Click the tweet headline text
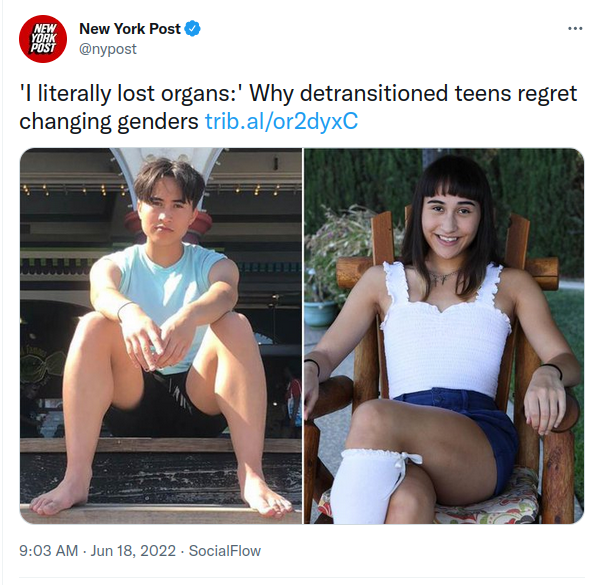This screenshot has height=585, width=601. tap(298, 107)
